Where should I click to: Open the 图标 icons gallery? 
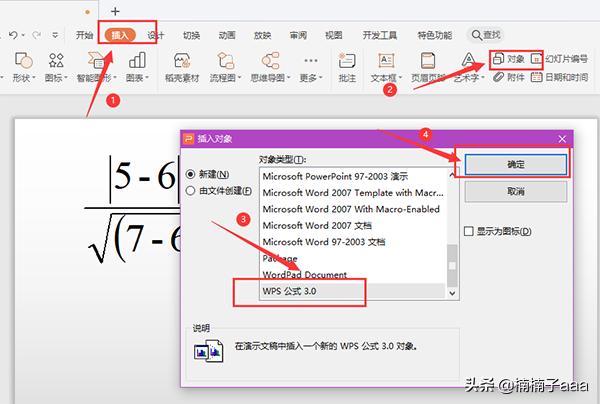click(56, 67)
